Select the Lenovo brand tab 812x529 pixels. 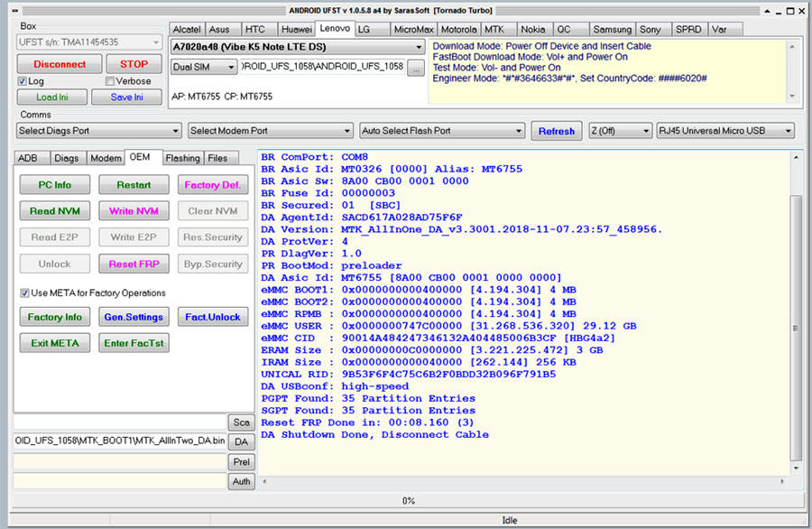pos(335,29)
